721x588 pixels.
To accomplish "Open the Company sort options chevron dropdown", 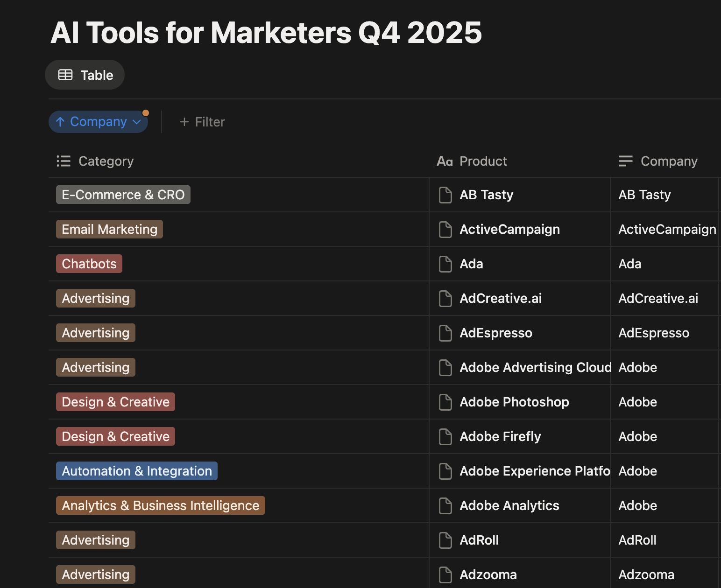I will pyautogui.click(x=136, y=122).
